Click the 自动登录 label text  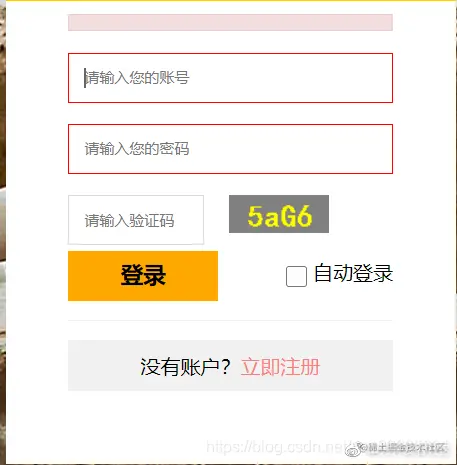(x=353, y=273)
